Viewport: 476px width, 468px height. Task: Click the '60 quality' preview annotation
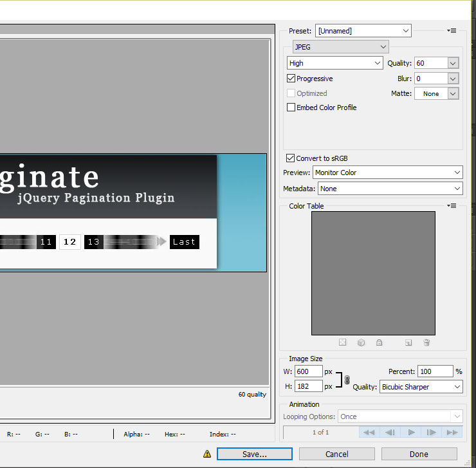click(252, 395)
